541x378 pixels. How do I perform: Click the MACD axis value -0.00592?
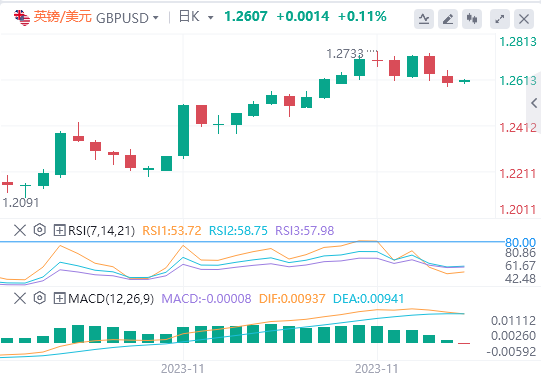511,352
